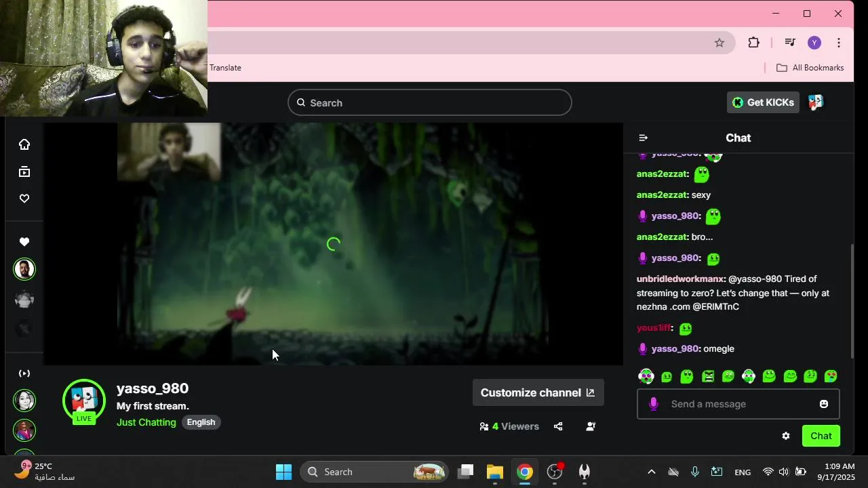Insert the angry square-face green emote
868x488 pixels.
pyautogui.click(x=708, y=376)
